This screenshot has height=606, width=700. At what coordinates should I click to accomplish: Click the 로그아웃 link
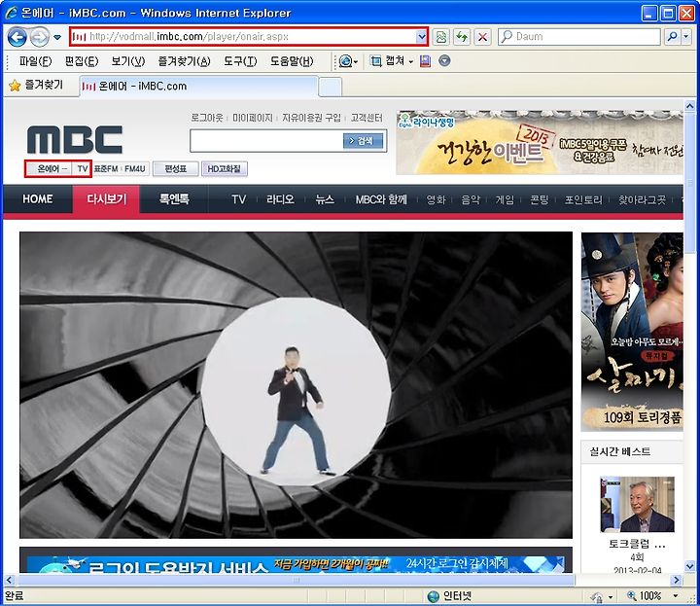207,118
